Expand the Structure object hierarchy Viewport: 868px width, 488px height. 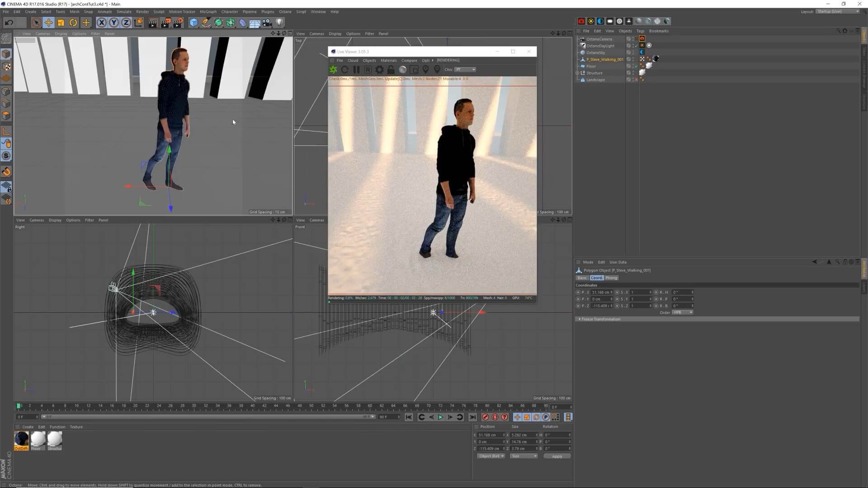click(x=577, y=73)
